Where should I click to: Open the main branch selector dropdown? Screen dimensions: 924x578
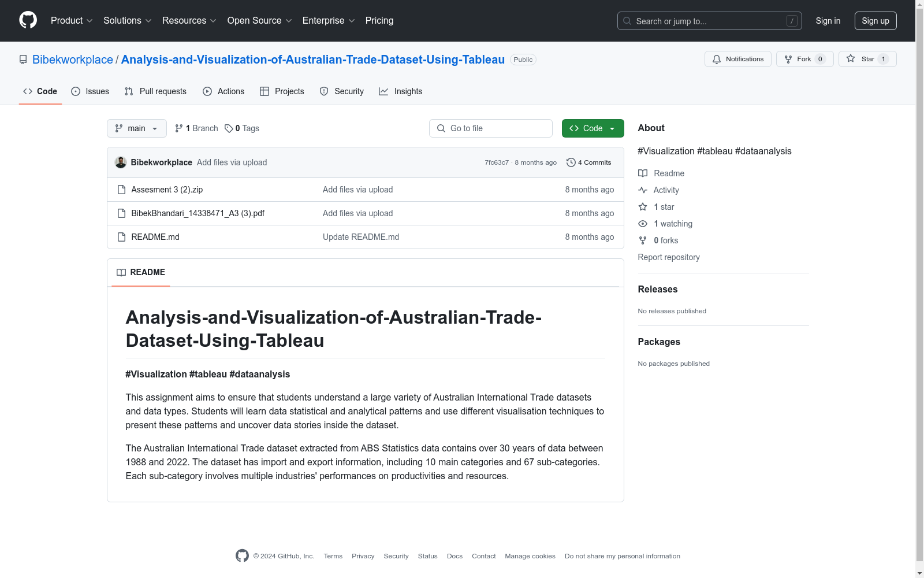(x=137, y=128)
